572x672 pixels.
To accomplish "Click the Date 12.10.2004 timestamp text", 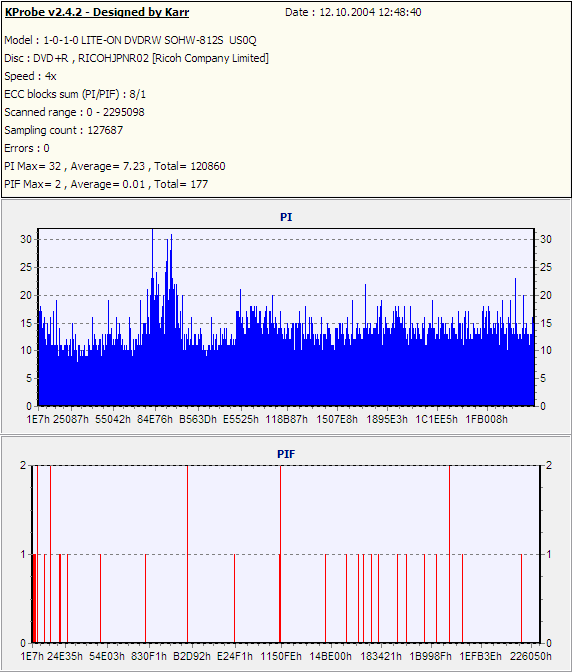I will 353,12.
